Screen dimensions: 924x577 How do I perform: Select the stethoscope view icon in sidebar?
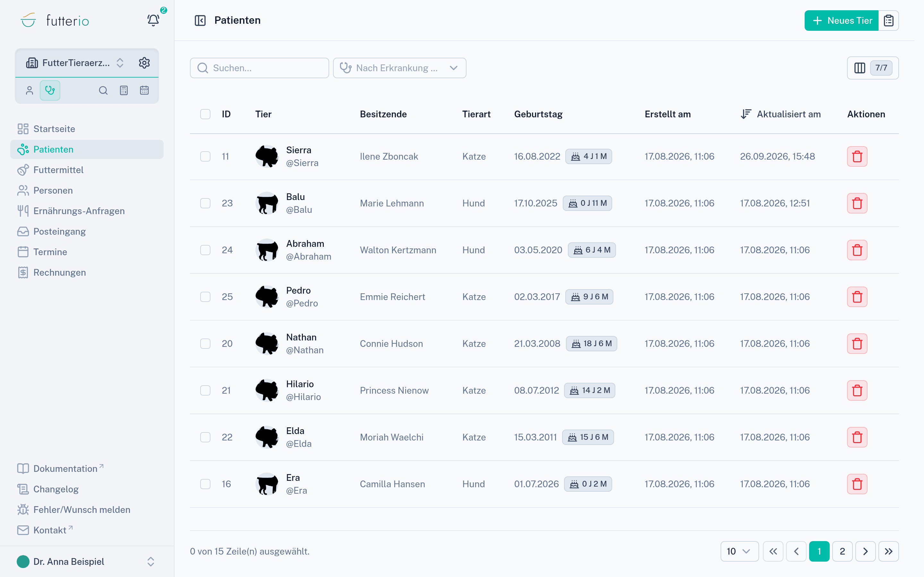pyautogui.click(x=50, y=90)
